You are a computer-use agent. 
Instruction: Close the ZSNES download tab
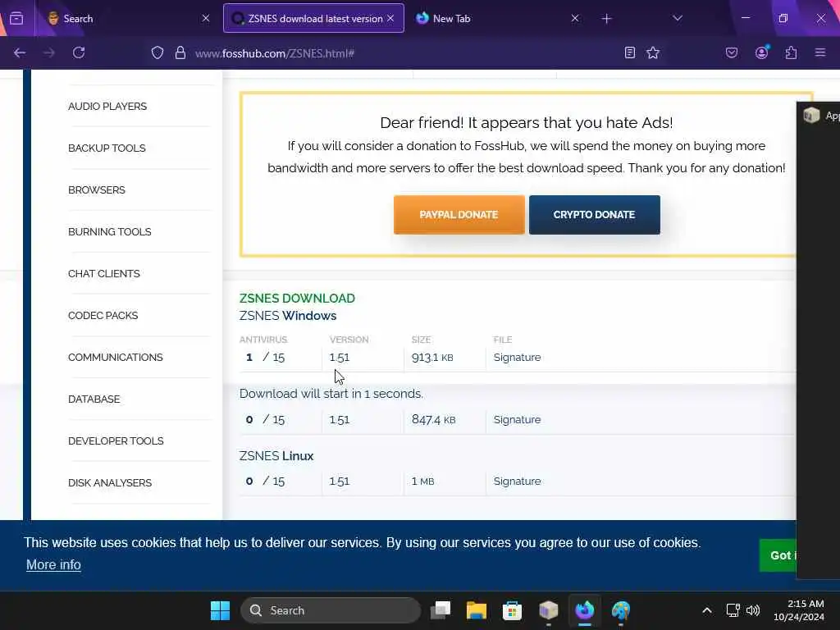tap(390, 18)
